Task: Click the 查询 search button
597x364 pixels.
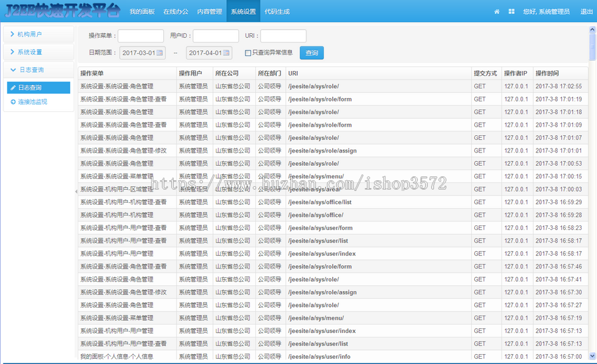Action: [x=312, y=53]
